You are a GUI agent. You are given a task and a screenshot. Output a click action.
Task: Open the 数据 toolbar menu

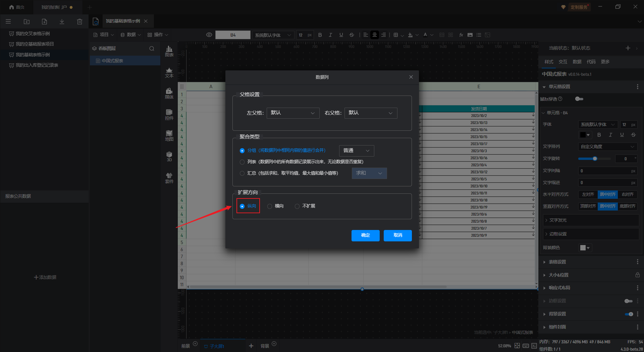pyautogui.click(x=131, y=35)
